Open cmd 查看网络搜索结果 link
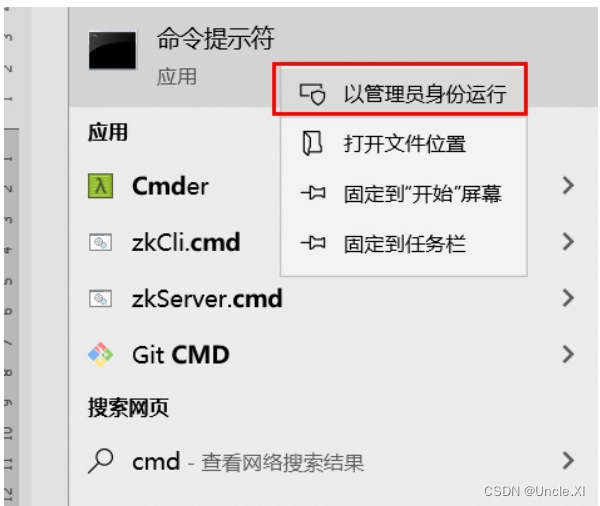This screenshot has height=506, width=600. click(248, 462)
